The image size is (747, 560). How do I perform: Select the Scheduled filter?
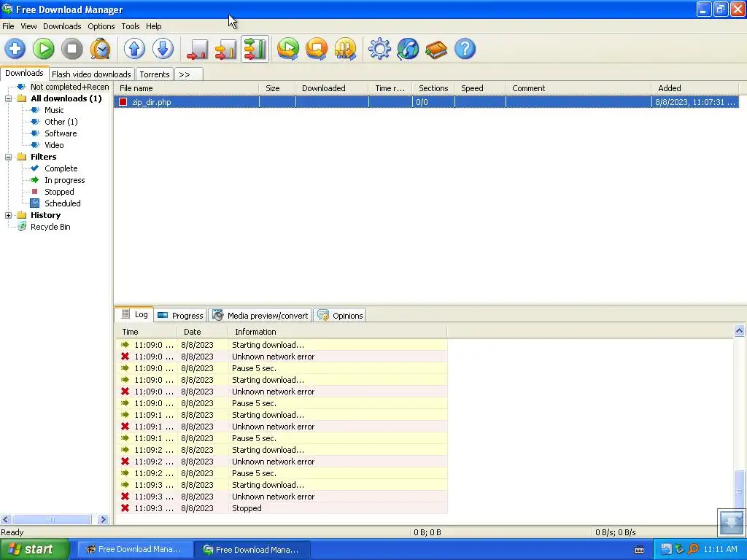(x=63, y=203)
